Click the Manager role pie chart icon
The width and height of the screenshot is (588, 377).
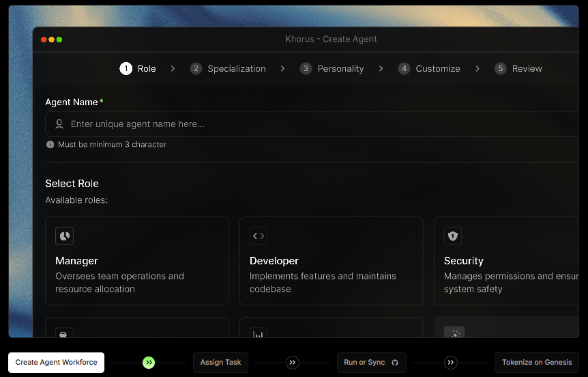(x=64, y=236)
